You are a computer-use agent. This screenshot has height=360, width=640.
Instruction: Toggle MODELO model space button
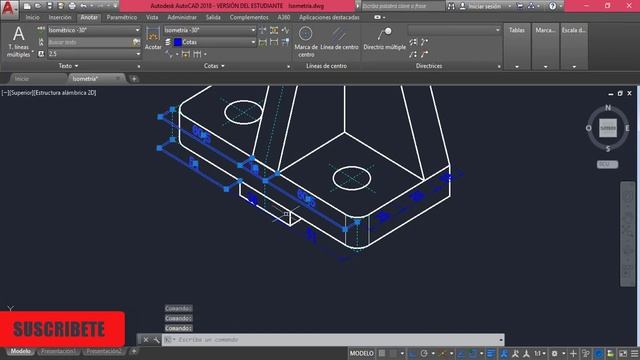[362, 353]
